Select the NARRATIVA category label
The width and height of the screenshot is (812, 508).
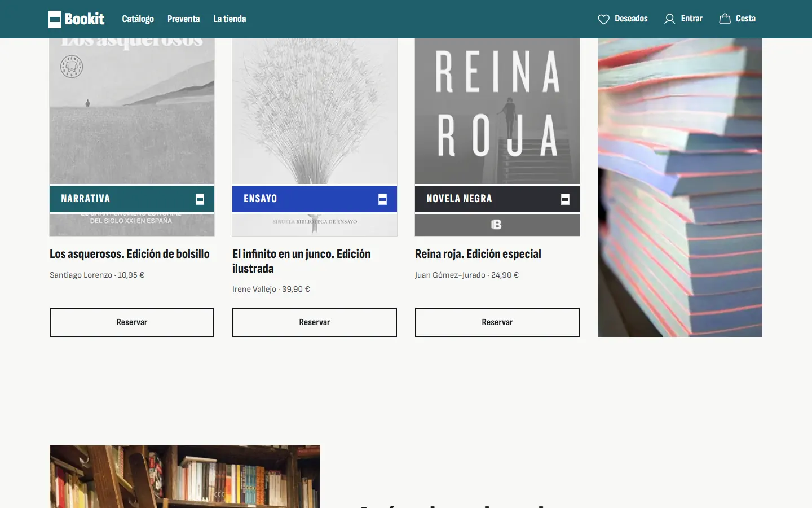pyautogui.click(x=86, y=199)
